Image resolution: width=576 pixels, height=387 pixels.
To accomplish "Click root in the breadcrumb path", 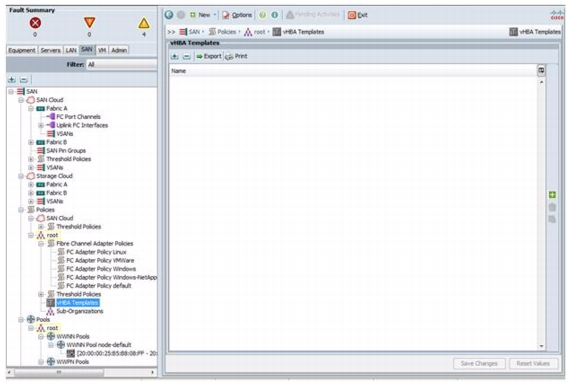I will click(x=259, y=32).
